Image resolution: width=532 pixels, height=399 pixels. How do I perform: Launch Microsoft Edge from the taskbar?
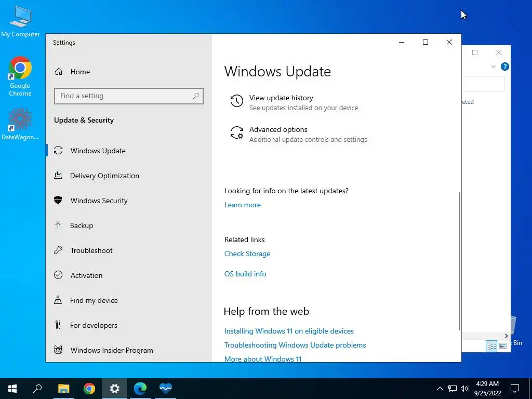click(140, 389)
